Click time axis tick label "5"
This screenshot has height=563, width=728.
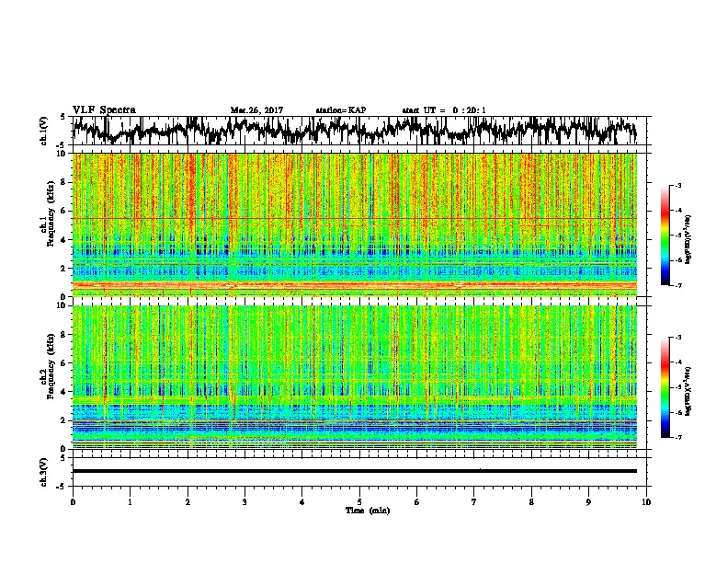point(359,502)
